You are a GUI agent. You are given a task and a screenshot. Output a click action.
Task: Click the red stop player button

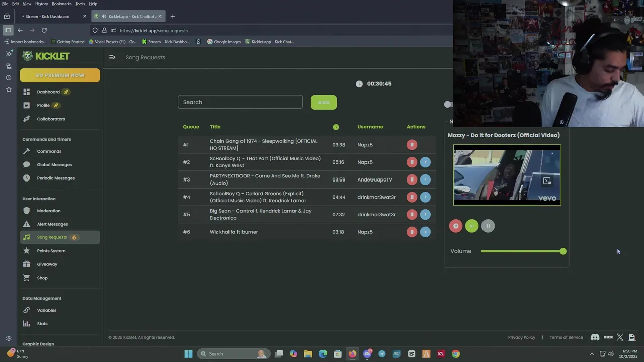pyautogui.click(x=456, y=226)
